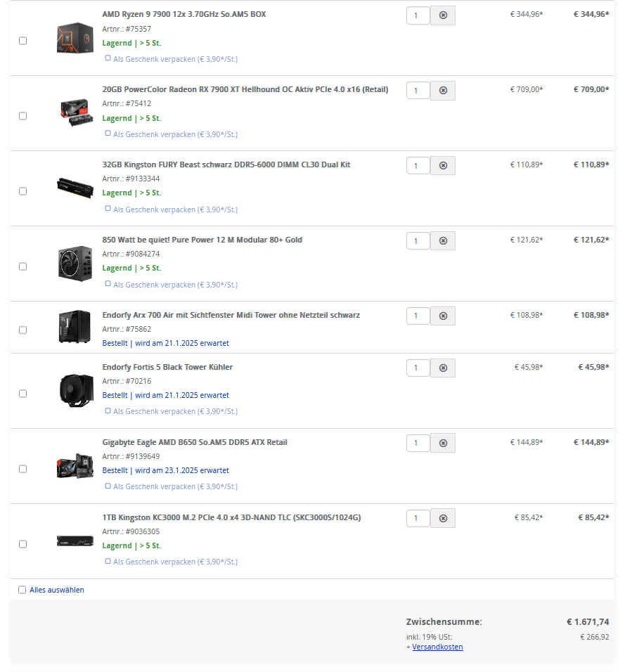Open the 850 Watt be quiet! Pure Power product link
The image size is (632, 672).
202,240
